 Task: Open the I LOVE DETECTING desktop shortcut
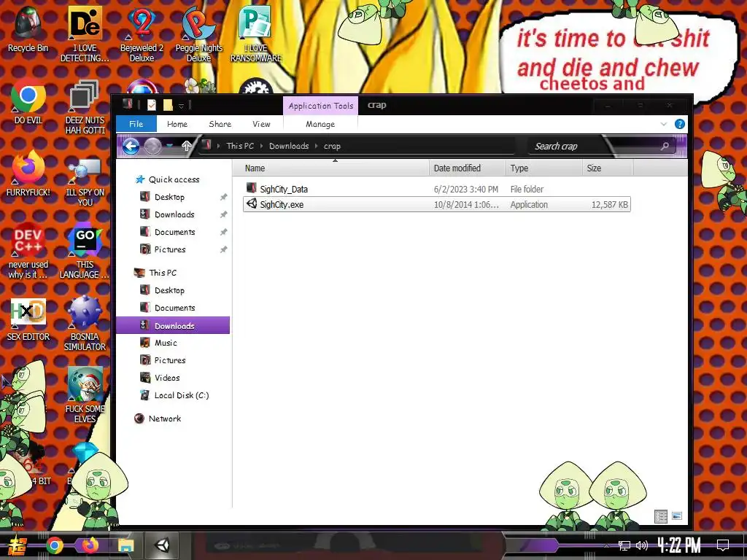click(85, 34)
